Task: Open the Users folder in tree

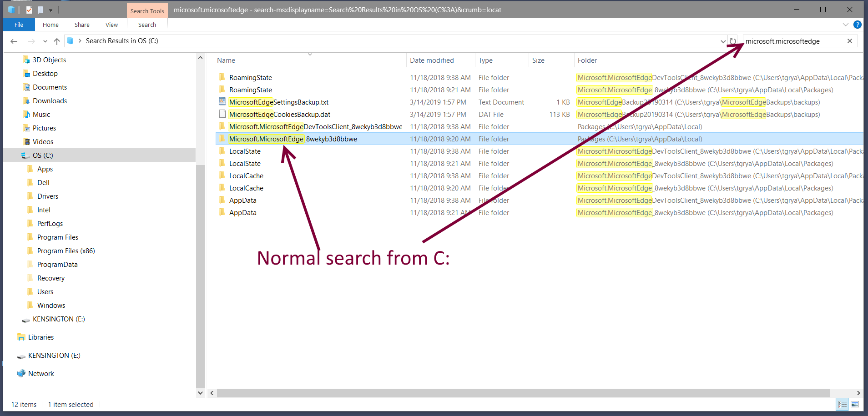Action: (45, 292)
